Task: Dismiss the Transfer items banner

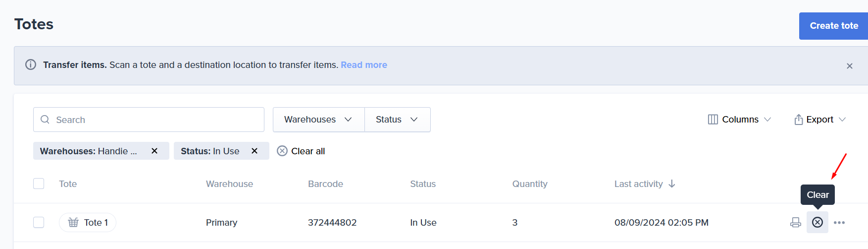Action: click(x=850, y=66)
